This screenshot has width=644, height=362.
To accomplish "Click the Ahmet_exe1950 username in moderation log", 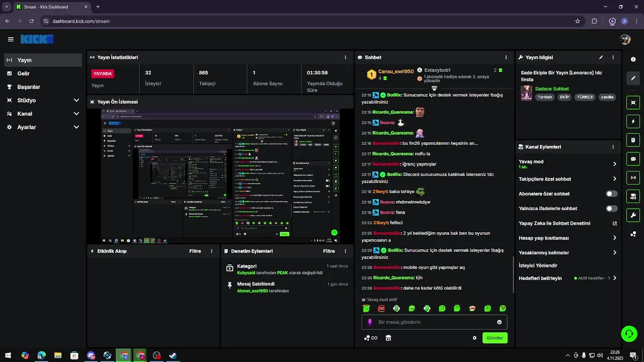I will (252, 291).
